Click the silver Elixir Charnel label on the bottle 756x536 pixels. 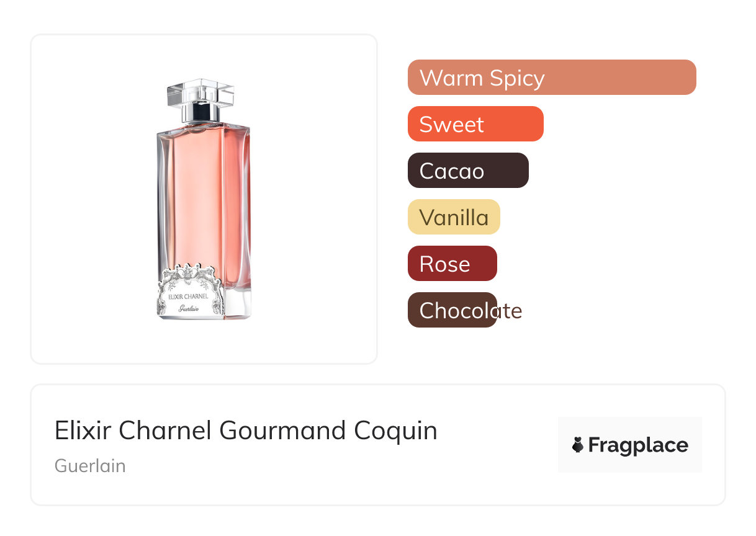point(188,297)
